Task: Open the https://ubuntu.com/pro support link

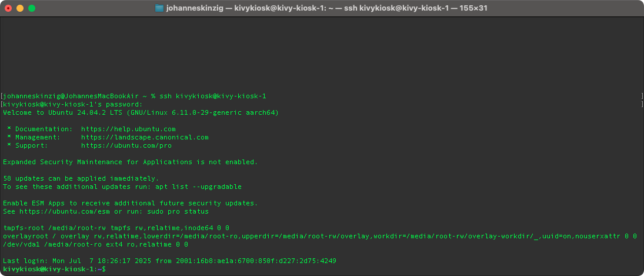Action: pos(126,145)
